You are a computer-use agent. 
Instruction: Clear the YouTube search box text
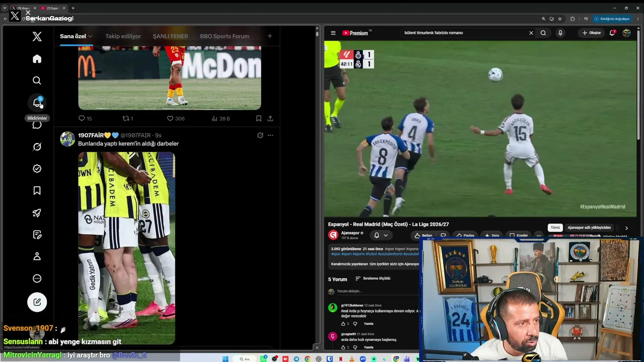(x=531, y=33)
